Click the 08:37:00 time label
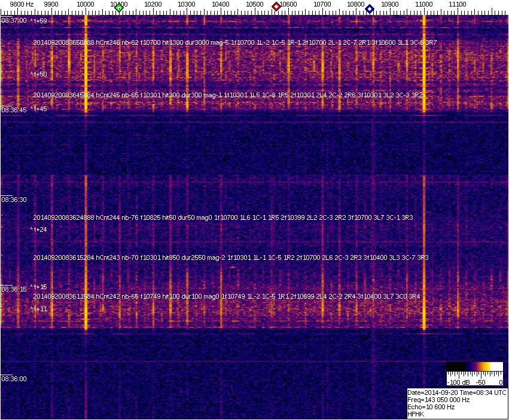The width and height of the screenshot is (509, 420). [14, 20]
